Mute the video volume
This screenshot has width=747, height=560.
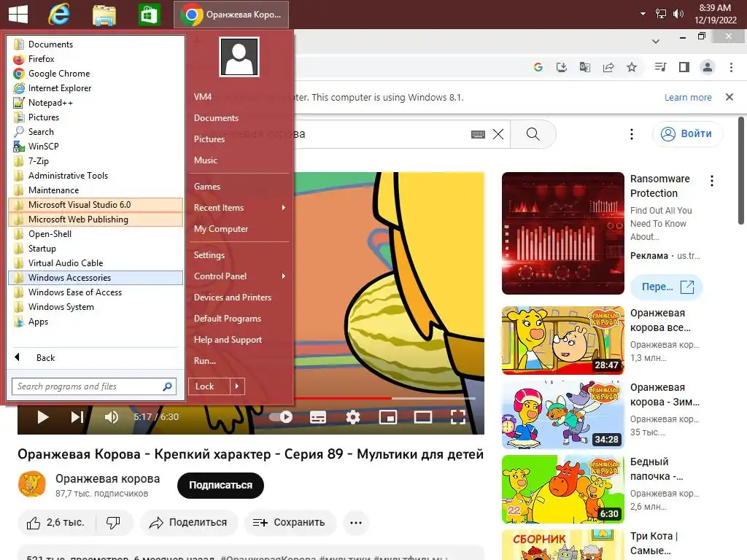click(112, 417)
